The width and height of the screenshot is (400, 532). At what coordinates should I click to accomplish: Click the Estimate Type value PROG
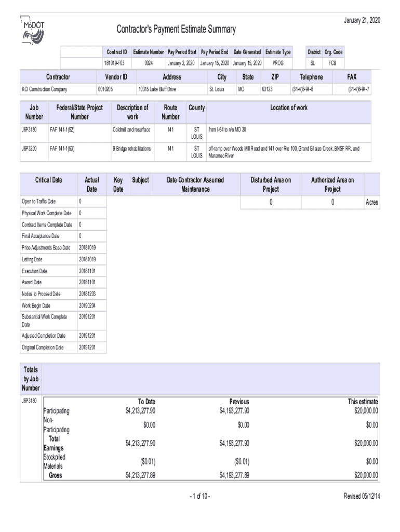(x=278, y=63)
